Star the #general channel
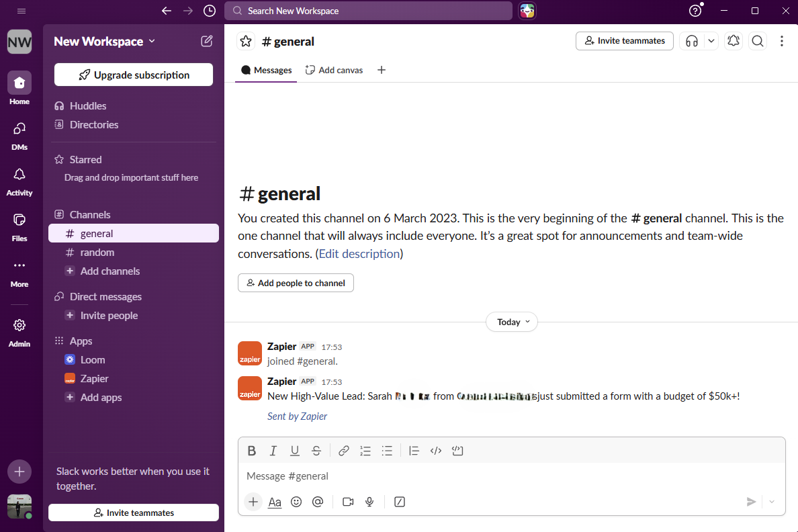Screen dimensions: 798x532 246,41
